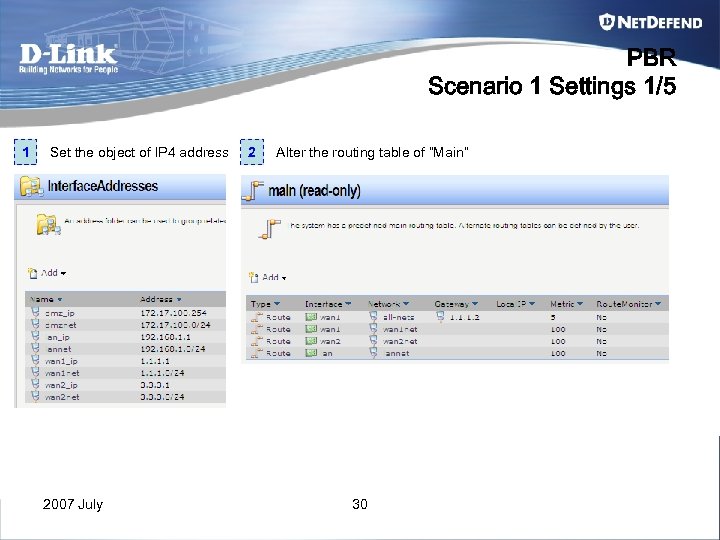Open the Local IP column dropdown
The image size is (720, 540).
point(532,304)
